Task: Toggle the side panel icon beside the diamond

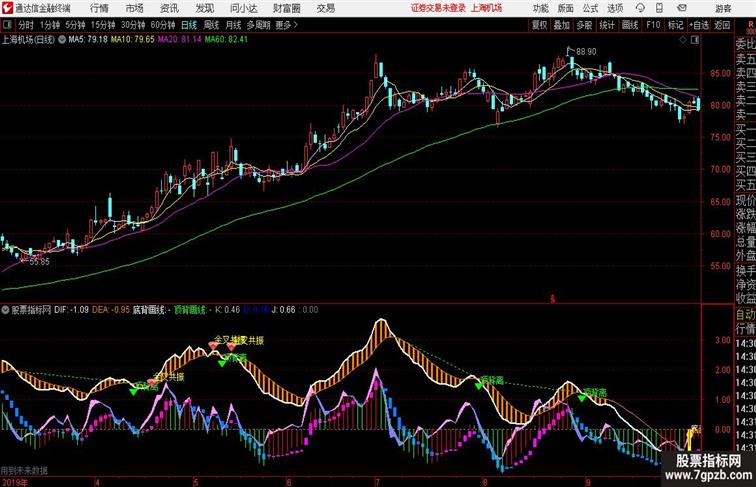Action: pos(695,40)
